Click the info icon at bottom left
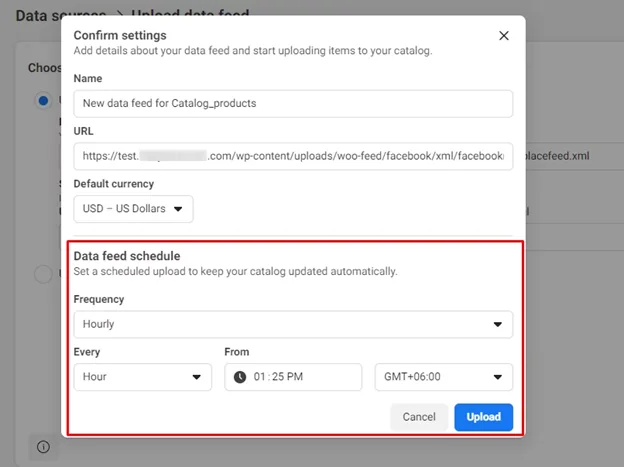The height and width of the screenshot is (467, 624). [43, 447]
